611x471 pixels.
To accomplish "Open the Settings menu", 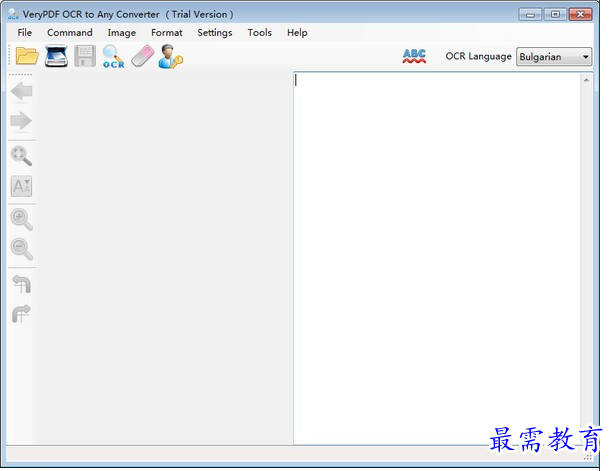I will 215,33.
